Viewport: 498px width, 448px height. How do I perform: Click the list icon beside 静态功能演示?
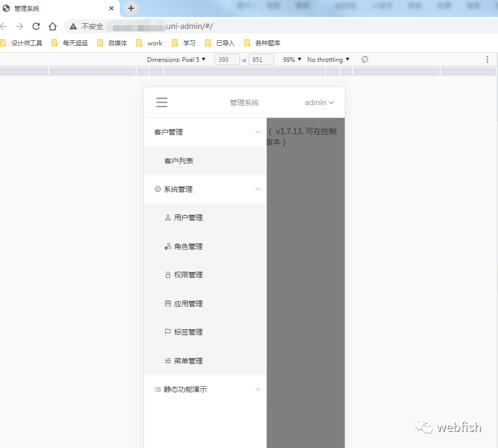[157, 389]
